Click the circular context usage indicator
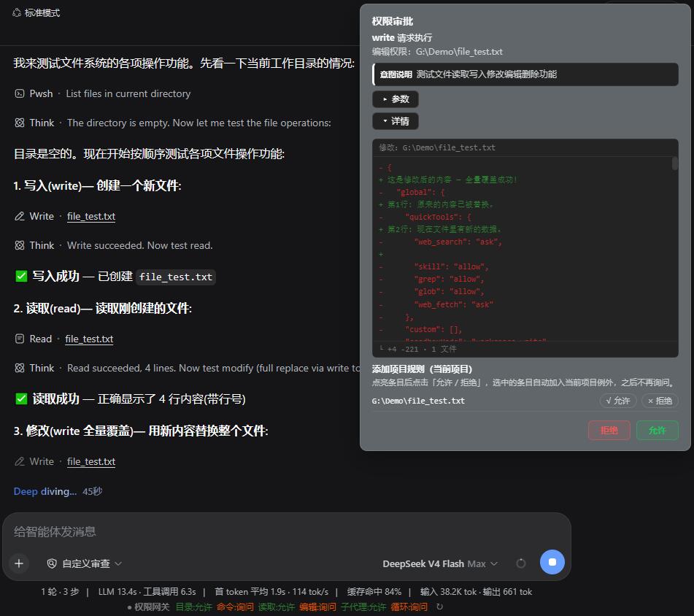694x616 pixels. (521, 563)
